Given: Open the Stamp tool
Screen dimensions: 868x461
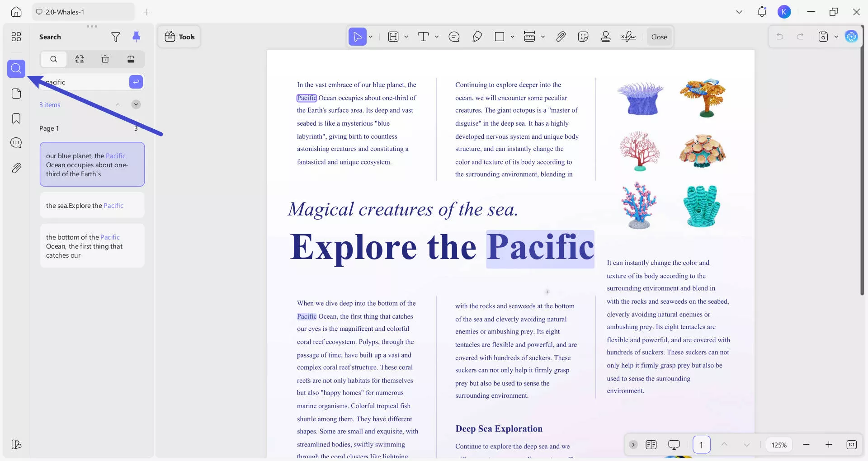Looking at the screenshot, I should [605, 37].
